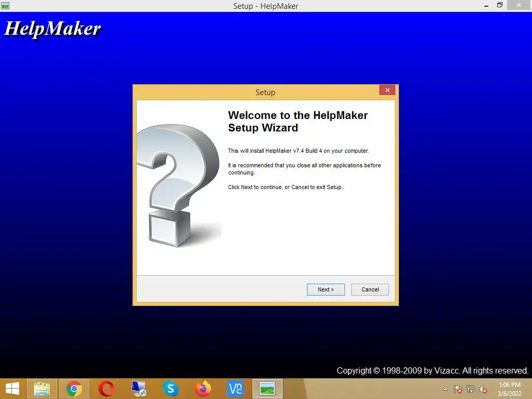
Task: Cancel the HelpMaker setup
Action: 370,289
